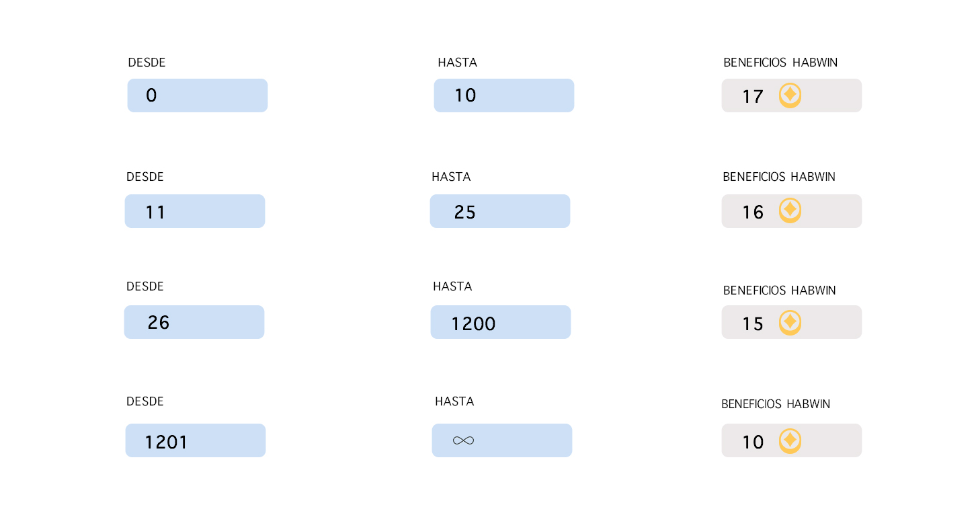Select Beneficios Habwin field showing 15

tap(792, 322)
